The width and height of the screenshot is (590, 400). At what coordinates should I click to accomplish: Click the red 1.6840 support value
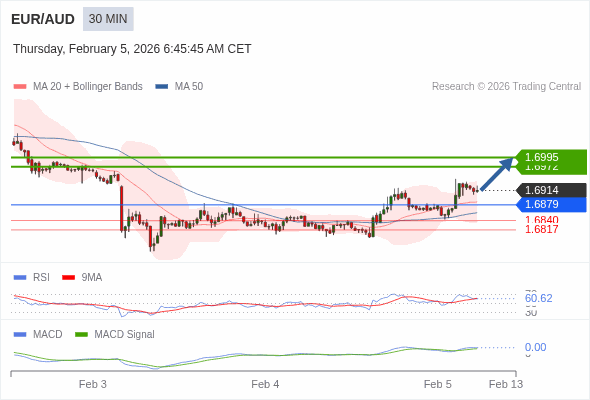pos(541,220)
